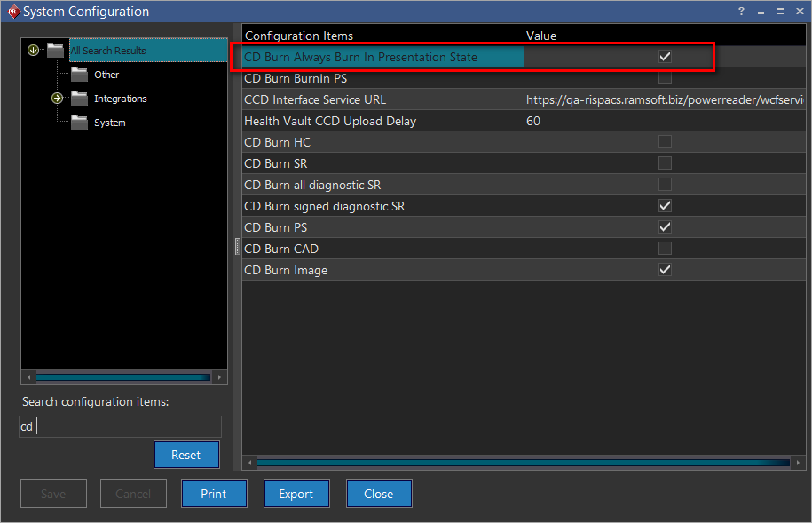Screen dimensions: 812x523
Task: Click the PowerReader app icon in title bar
Action: (x=12, y=12)
